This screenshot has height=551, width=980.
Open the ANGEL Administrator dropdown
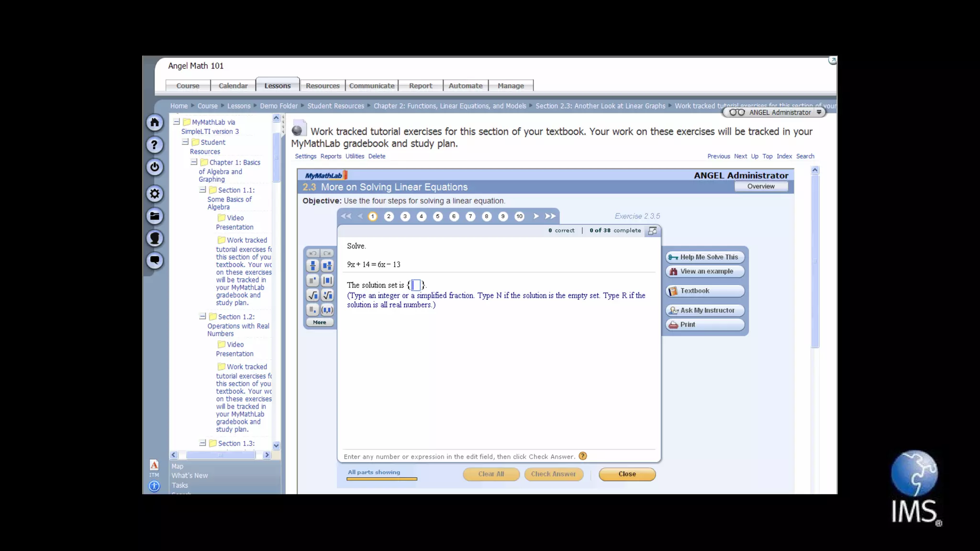pos(819,112)
